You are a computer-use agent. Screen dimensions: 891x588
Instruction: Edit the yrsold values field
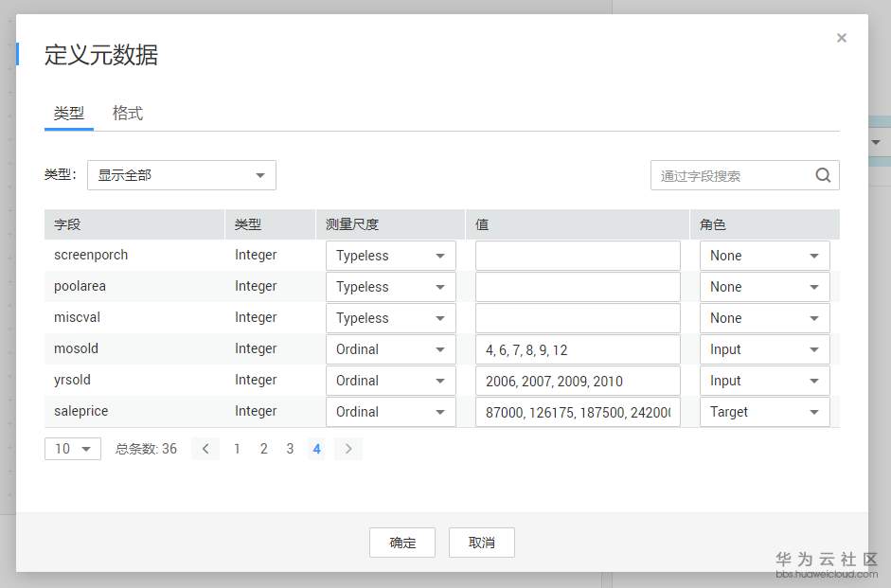tap(578, 381)
